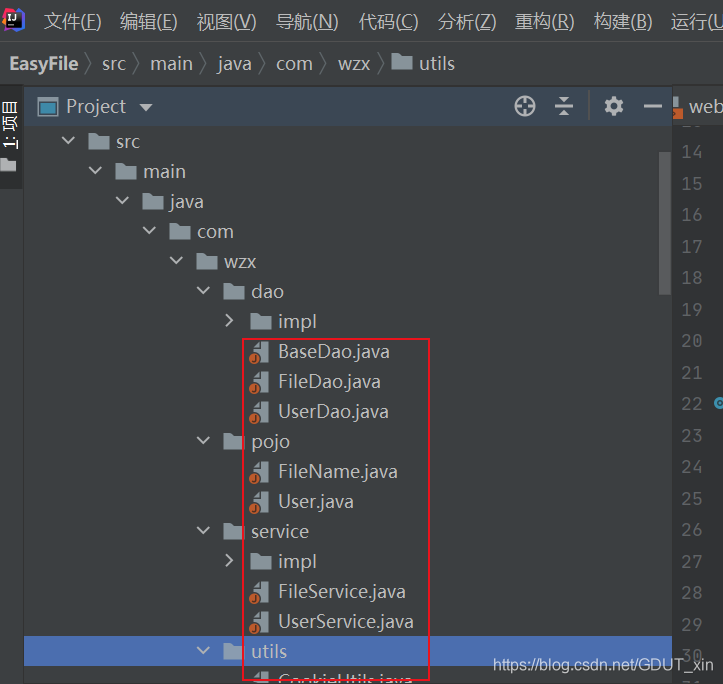The image size is (723, 684).
Task: Collapse the java folder node
Action: pyautogui.click(x=122, y=200)
